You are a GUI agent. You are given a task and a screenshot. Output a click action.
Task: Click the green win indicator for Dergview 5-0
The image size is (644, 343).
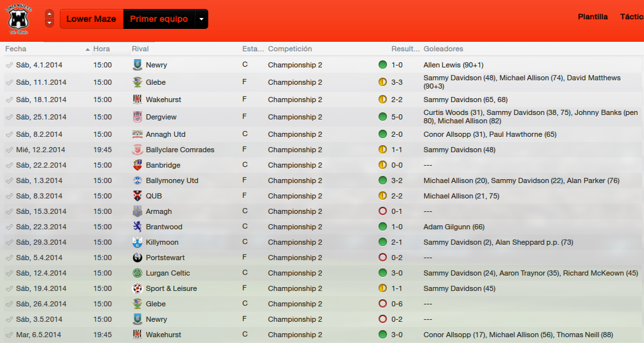(x=382, y=117)
